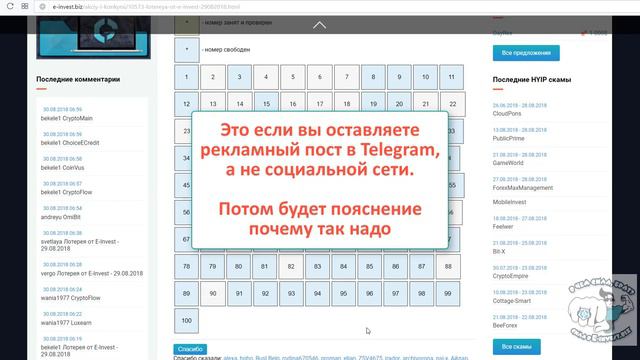Click the blue Спасибо button
The image size is (640, 360).
tap(190, 349)
